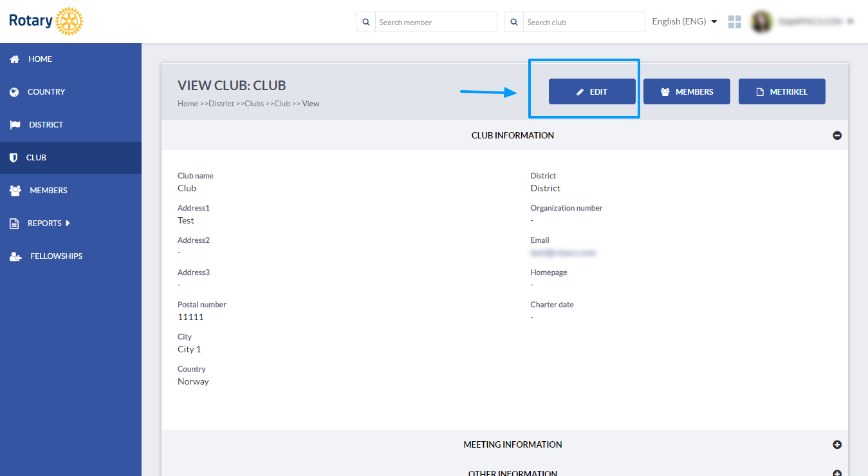
Task: Open the apps grid icon
Action: pyautogui.click(x=735, y=22)
